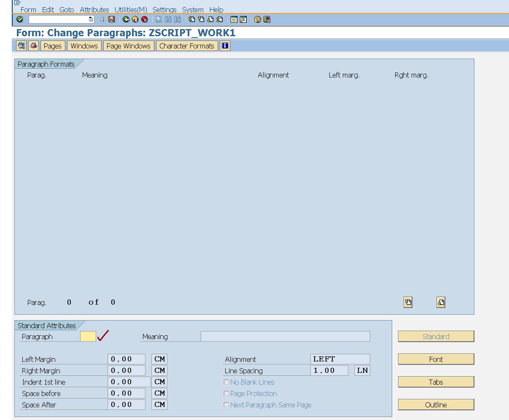
Task: Click the Save icon in the toolbar
Action: (x=110, y=19)
